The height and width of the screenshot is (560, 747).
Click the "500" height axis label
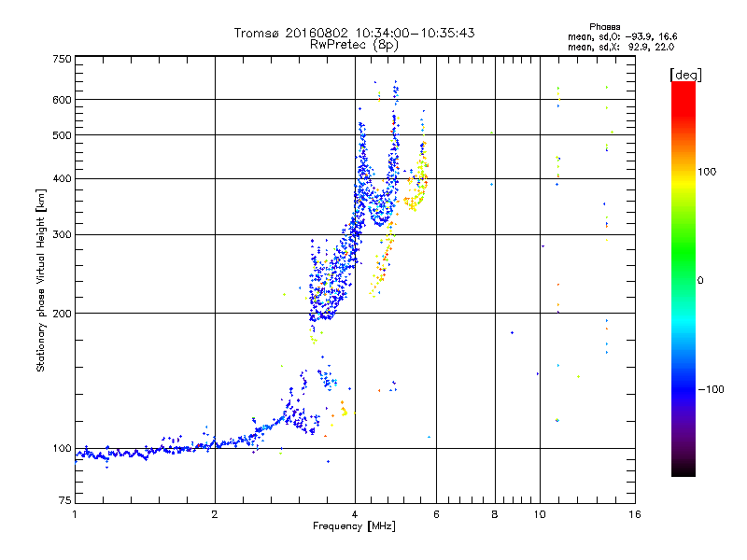pyautogui.click(x=62, y=135)
